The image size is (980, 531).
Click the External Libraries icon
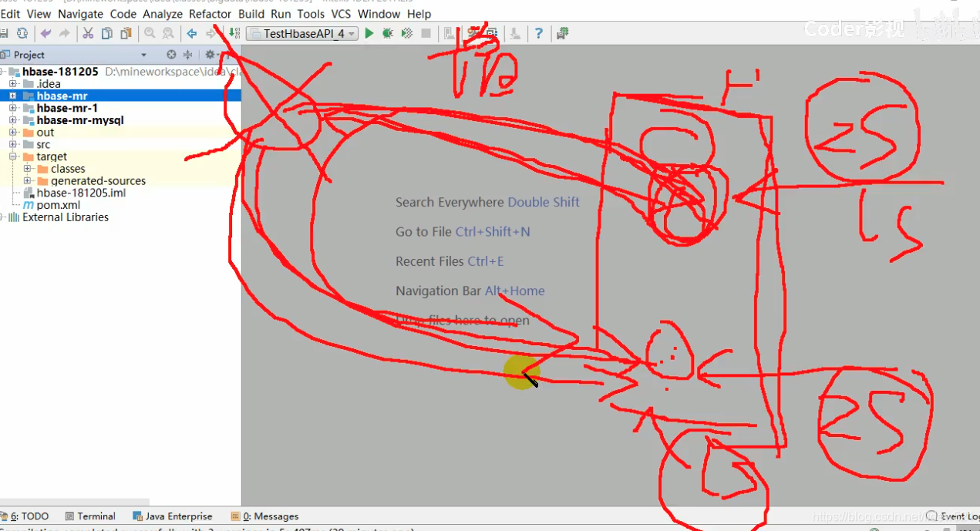(x=14, y=217)
